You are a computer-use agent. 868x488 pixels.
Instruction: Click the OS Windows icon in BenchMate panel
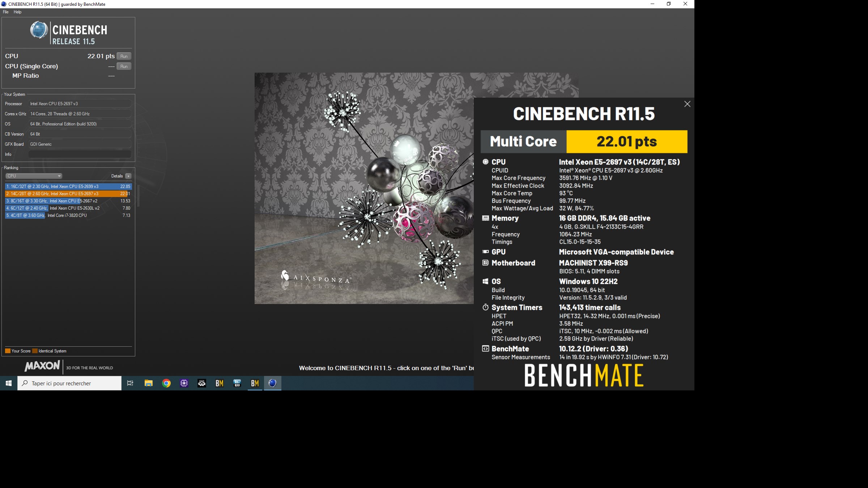click(485, 281)
